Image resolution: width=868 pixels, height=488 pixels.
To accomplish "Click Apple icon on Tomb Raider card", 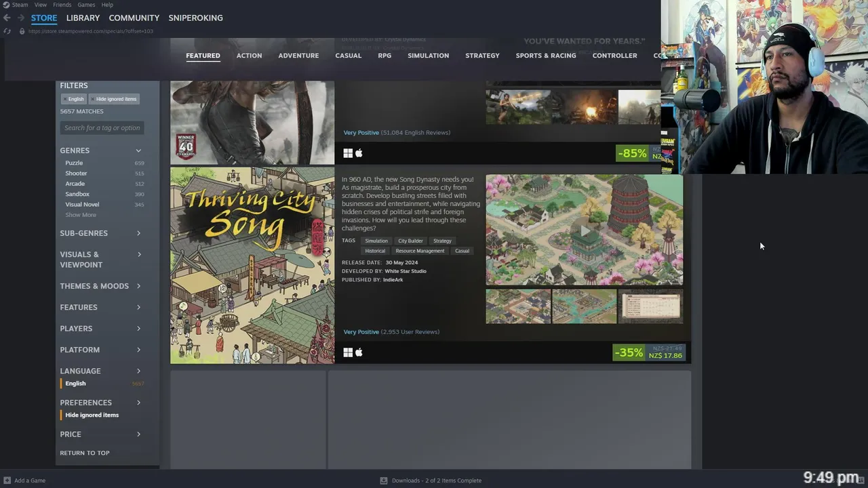I will (x=359, y=153).
